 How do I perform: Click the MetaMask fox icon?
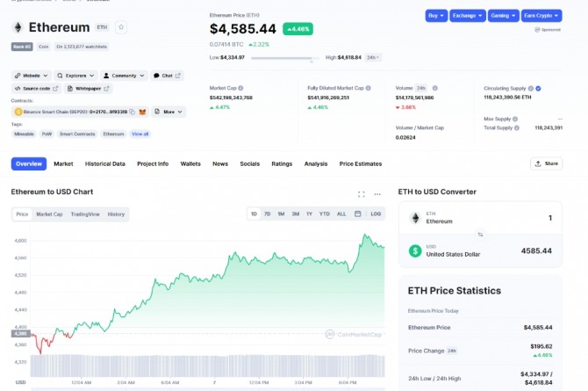coord(144,112)
